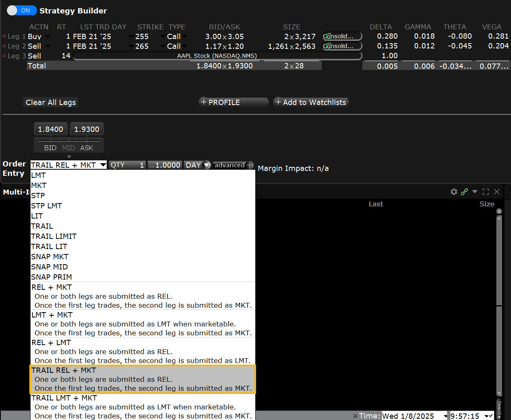Expand the Multi-leg panel to full screen
511x420 pixels.
(485, 191)
